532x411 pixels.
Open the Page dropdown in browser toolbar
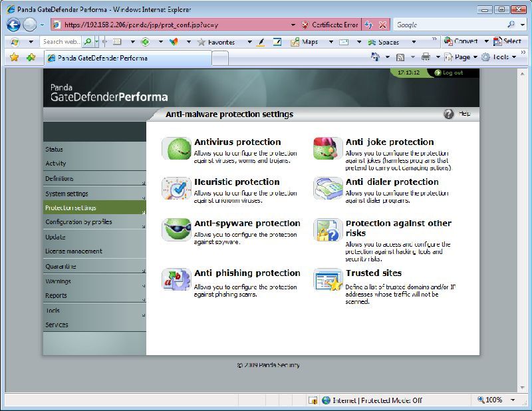(464, 57)
